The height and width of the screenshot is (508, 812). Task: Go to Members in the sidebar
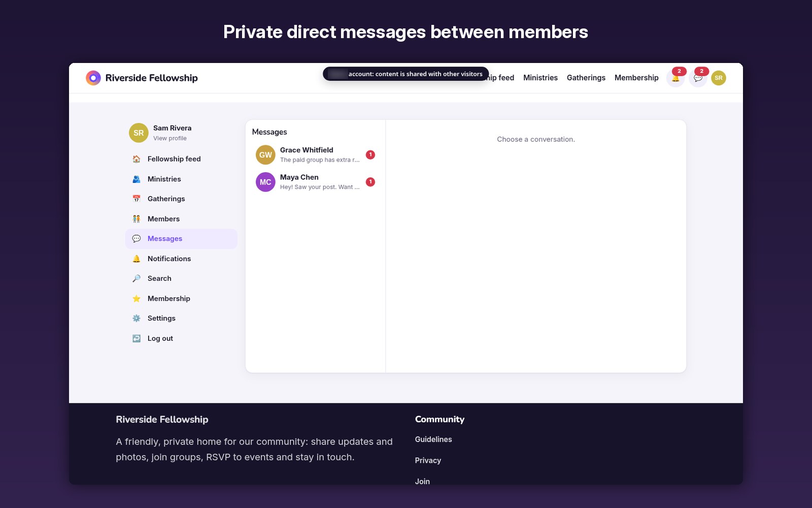[x=181, y=219]
